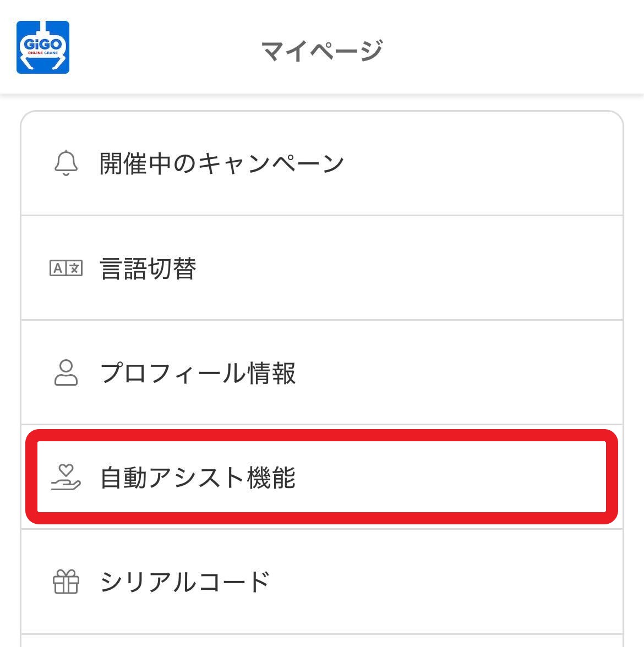This screenshot has width=644, height=647.
Task: Tap the bell icon for campaigns
Action: (66, 163)
